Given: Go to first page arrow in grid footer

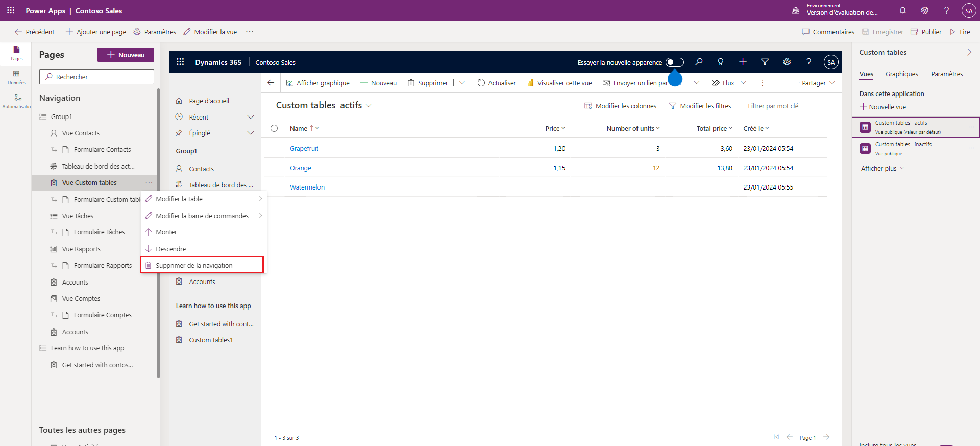Looking at the screenshot, I should 776,437.
